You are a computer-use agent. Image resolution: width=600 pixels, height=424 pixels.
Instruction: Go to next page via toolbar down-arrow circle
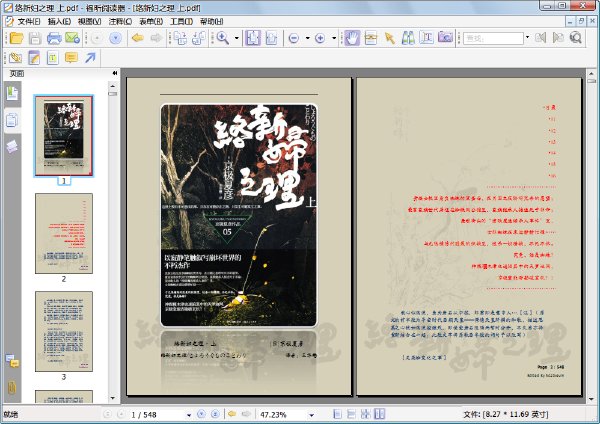115,38
